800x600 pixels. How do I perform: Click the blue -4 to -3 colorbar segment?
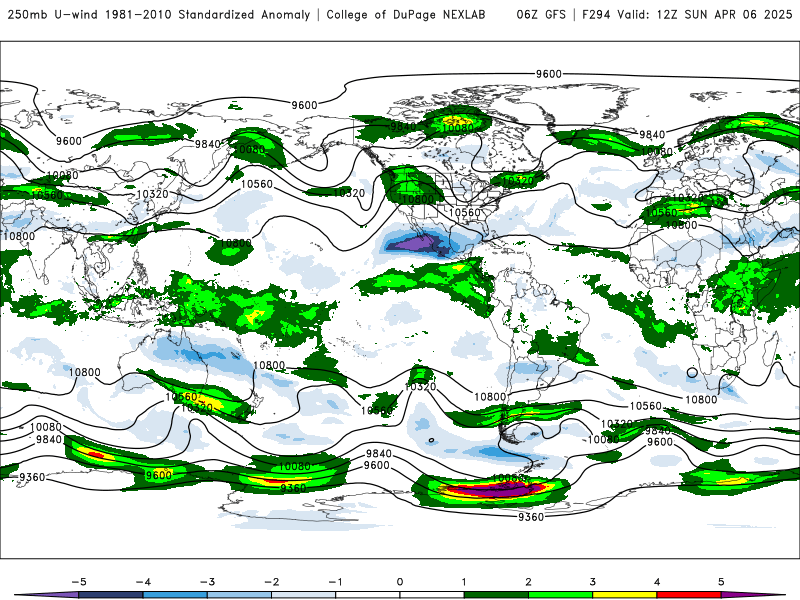click(x=175, y=595)
